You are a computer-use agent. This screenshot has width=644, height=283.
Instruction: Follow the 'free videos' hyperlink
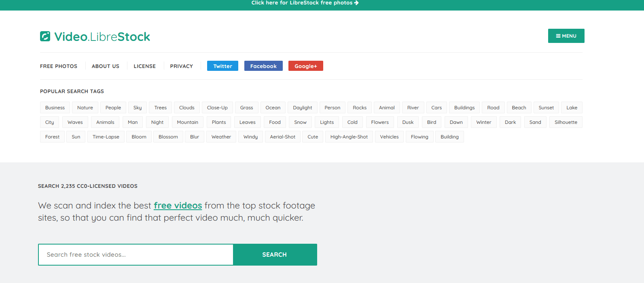pyautogui.click(x=178, y=206)
